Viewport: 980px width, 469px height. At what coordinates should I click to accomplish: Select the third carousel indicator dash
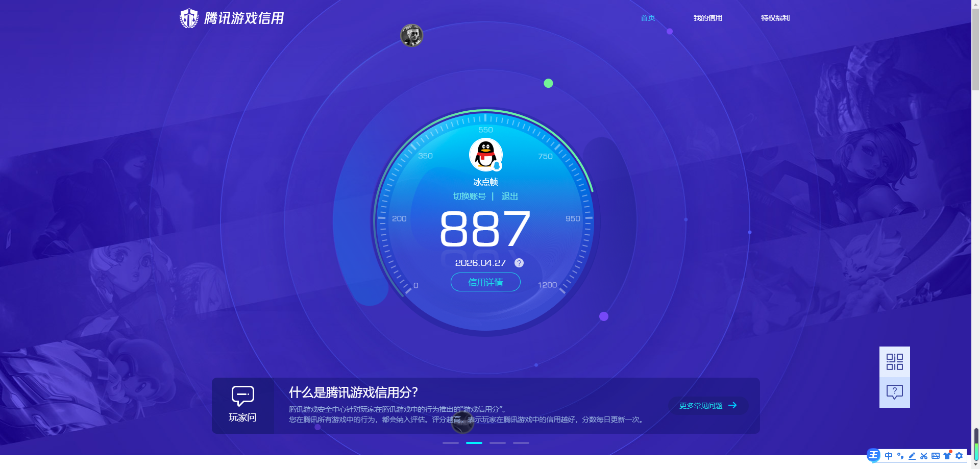(498, 443)
